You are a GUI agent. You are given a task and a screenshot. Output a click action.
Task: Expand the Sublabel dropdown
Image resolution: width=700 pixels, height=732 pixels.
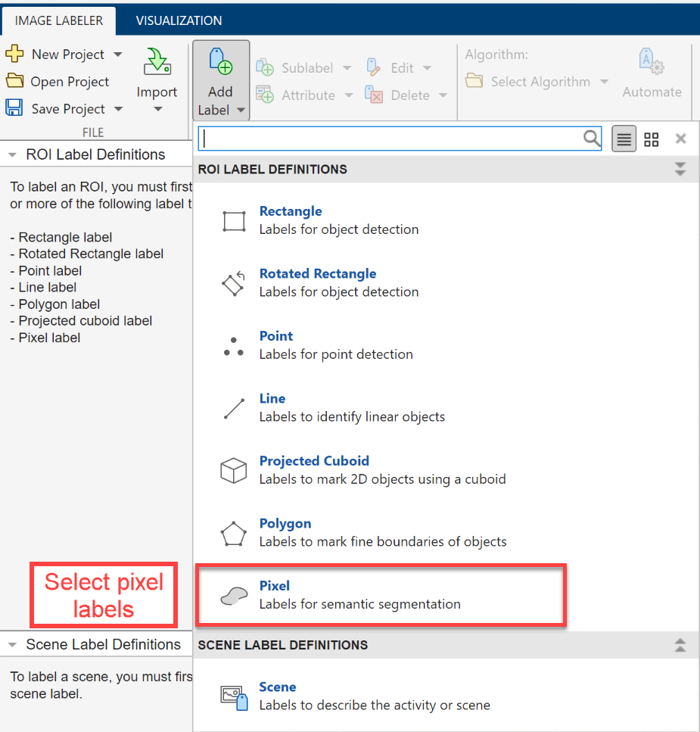tap(349, 68)
